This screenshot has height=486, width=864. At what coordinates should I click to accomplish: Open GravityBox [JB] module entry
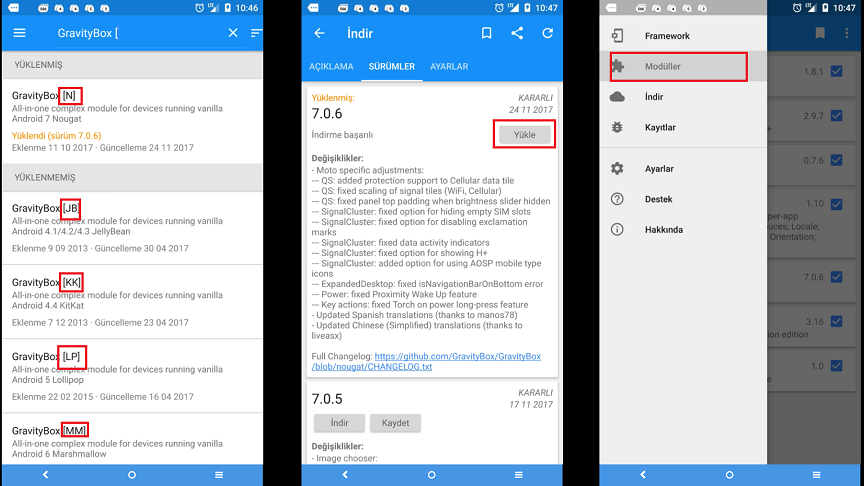coord(132,228)
